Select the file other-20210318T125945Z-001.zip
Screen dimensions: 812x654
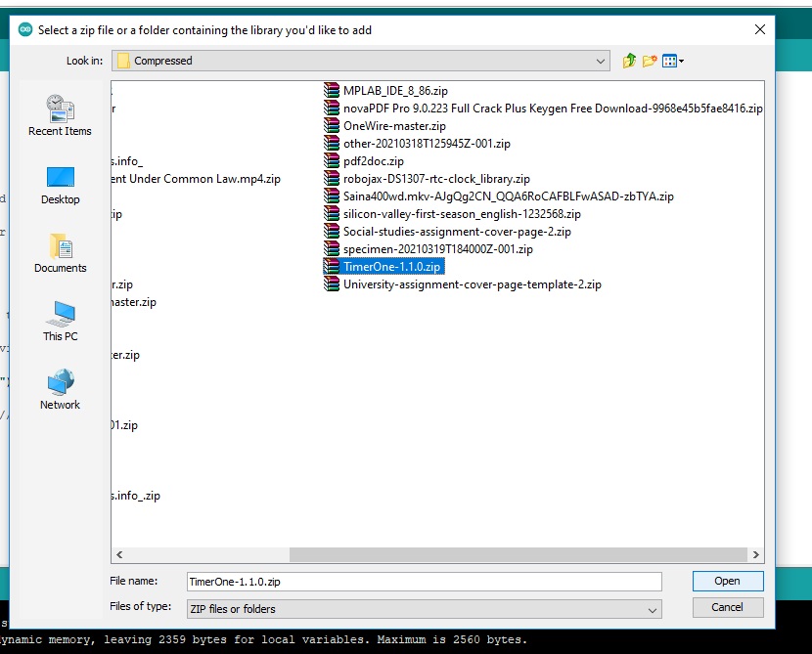point(427,144)
